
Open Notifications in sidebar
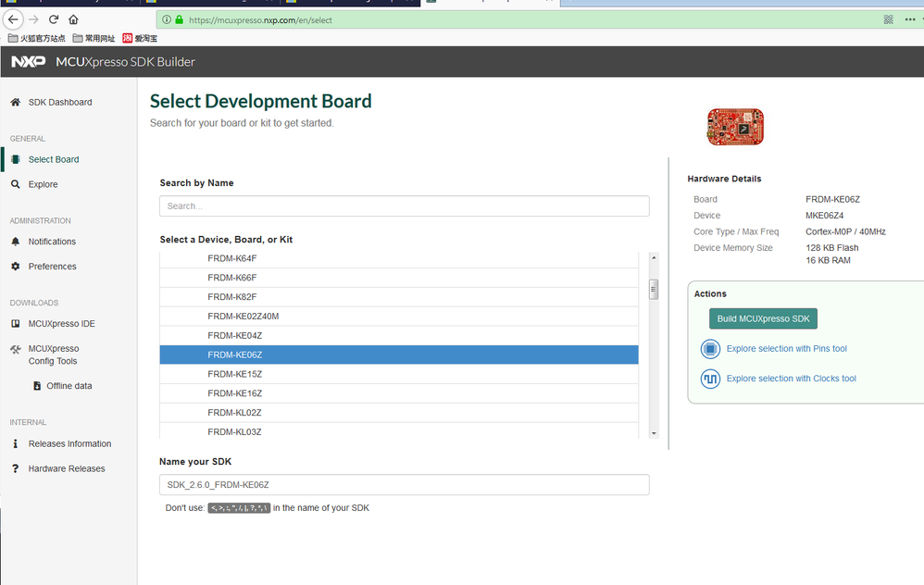tap(52, 242)
